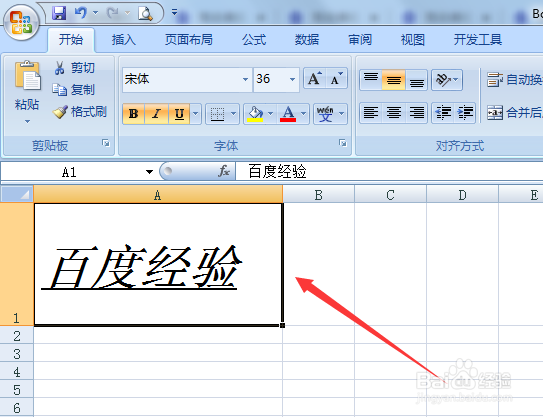The width and height of the screenshot is (543, 417).
Task: Align text right
Action: 417,113
